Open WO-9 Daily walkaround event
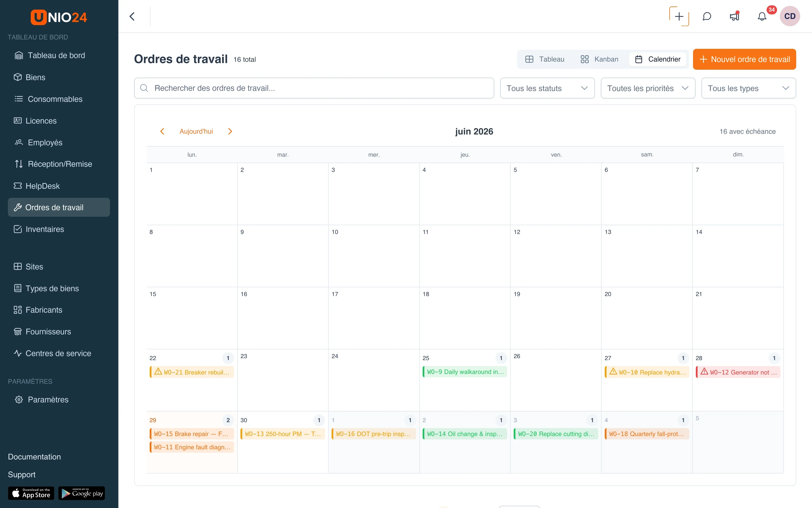812x508 pixels. point(465,372)
